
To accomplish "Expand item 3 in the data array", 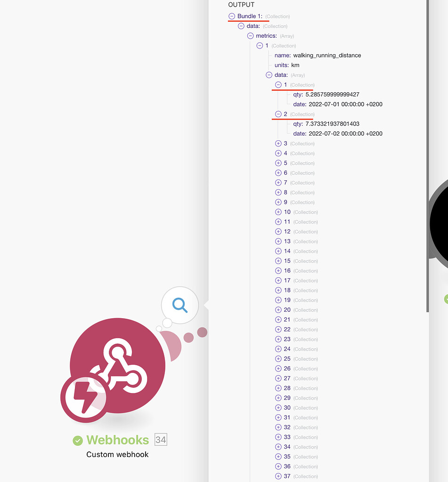I will click(278, 143).
